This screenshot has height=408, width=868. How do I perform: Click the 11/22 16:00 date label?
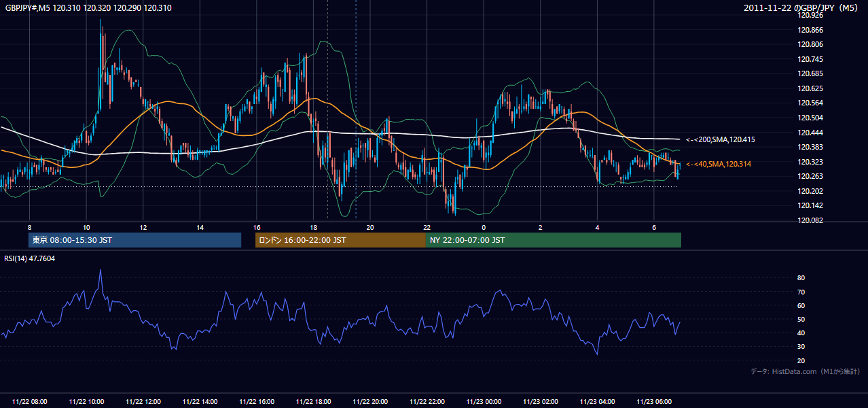point(257,402)
